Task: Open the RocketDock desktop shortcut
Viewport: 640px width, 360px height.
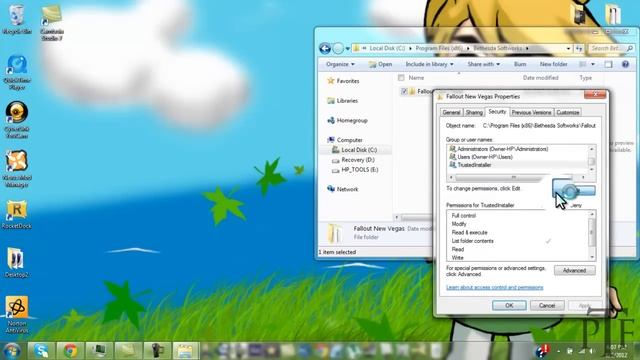Action: (17, 214)
